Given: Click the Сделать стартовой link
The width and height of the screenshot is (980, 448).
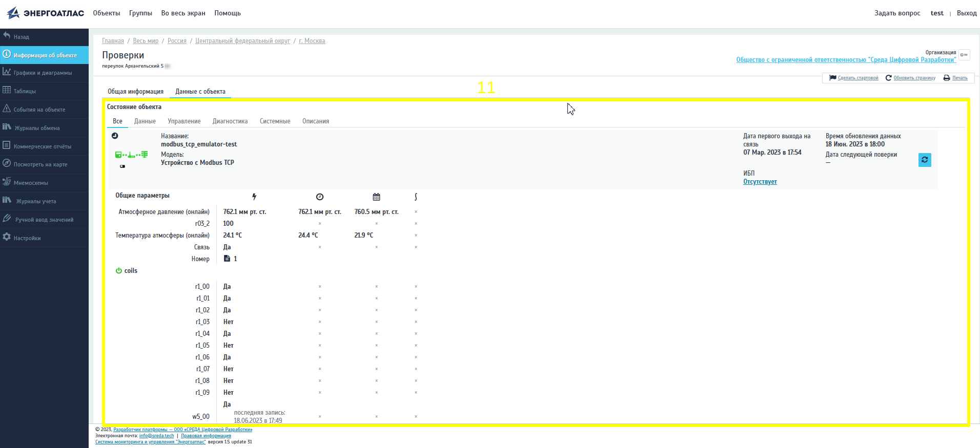Looking at the screenshot, I should point(857,78).
